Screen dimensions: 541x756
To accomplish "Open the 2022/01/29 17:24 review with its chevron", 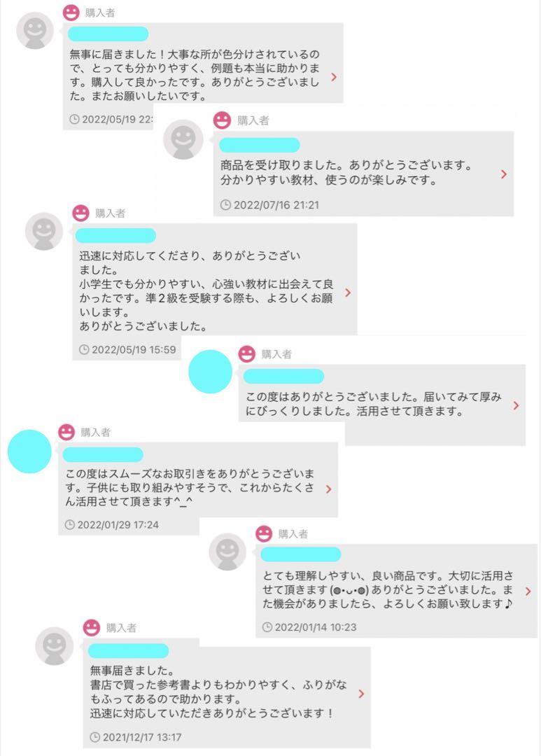I will click(x=328, y=489).
